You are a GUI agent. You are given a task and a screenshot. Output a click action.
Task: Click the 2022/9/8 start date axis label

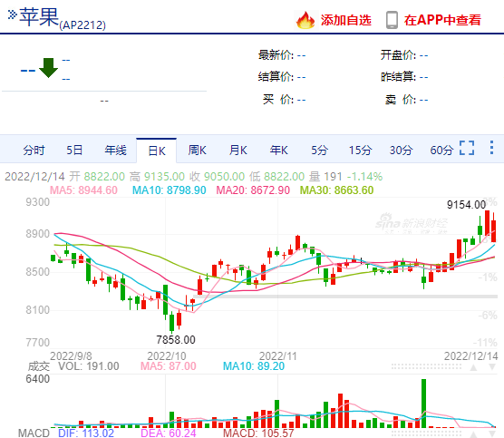pyautogui.click(x=71, y=355)
